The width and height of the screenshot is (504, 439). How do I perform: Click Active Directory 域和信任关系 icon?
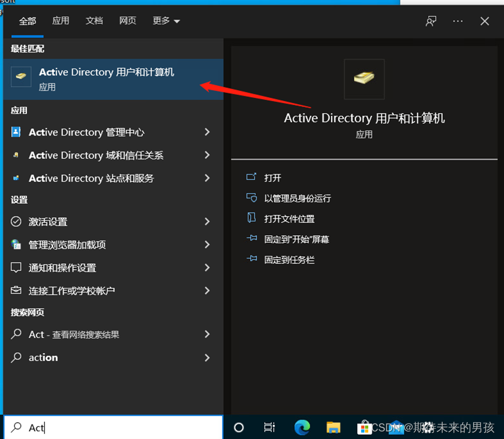(x=16, y=155)
